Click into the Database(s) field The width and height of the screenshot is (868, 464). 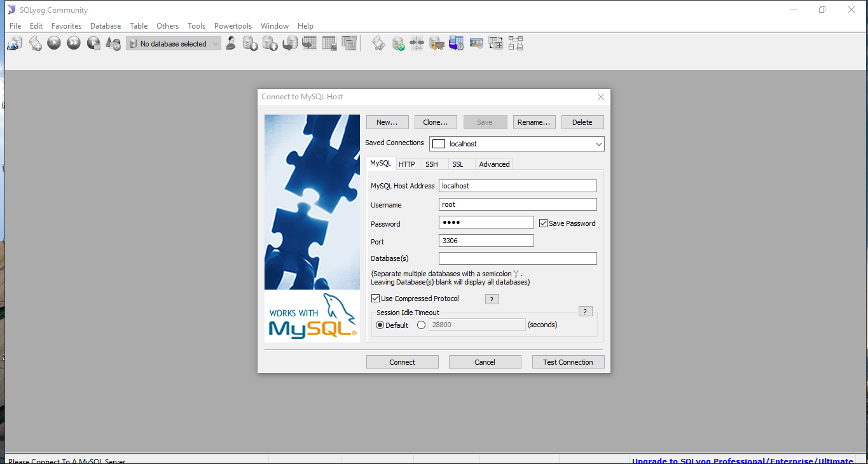coord(518,258)
